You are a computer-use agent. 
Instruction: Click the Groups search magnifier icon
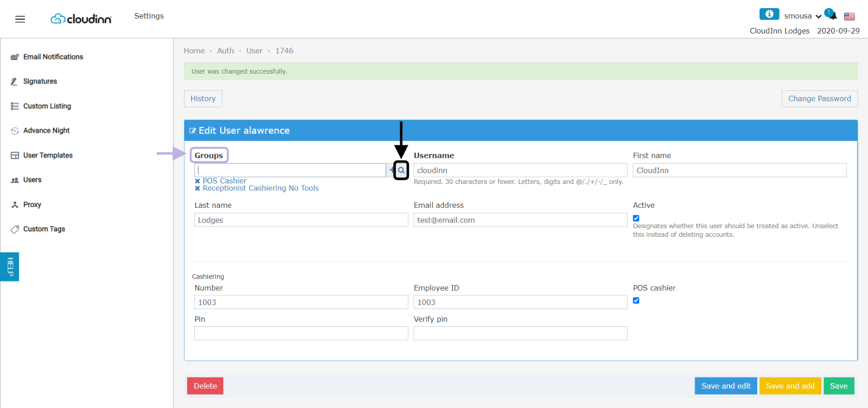(401, 170)
